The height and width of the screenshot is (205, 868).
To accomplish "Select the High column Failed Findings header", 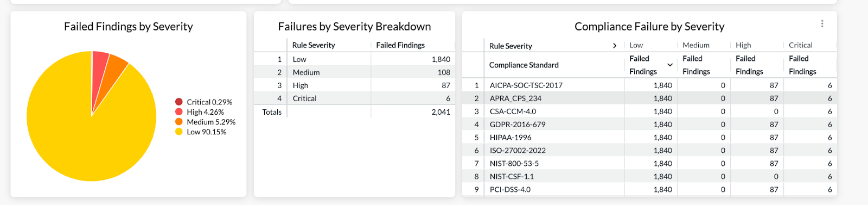I will click(749, 65).
